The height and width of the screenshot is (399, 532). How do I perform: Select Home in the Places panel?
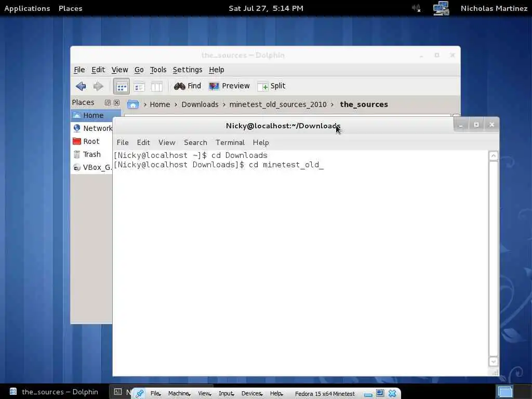[96, 115]
